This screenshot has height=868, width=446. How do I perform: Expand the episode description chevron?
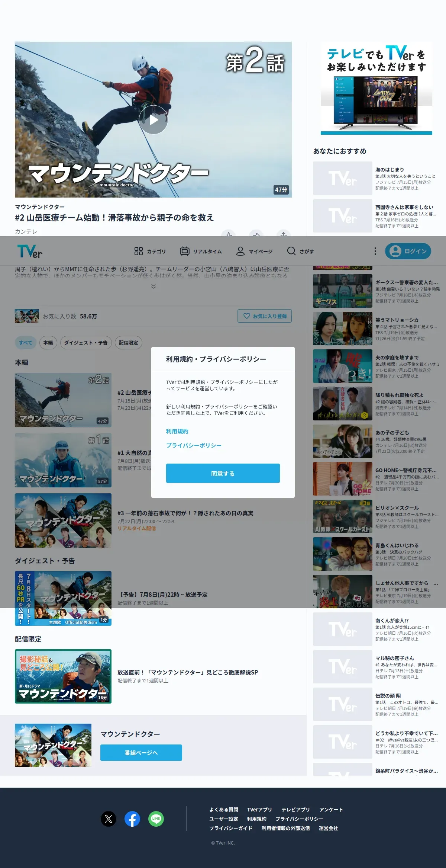point(153,286)
